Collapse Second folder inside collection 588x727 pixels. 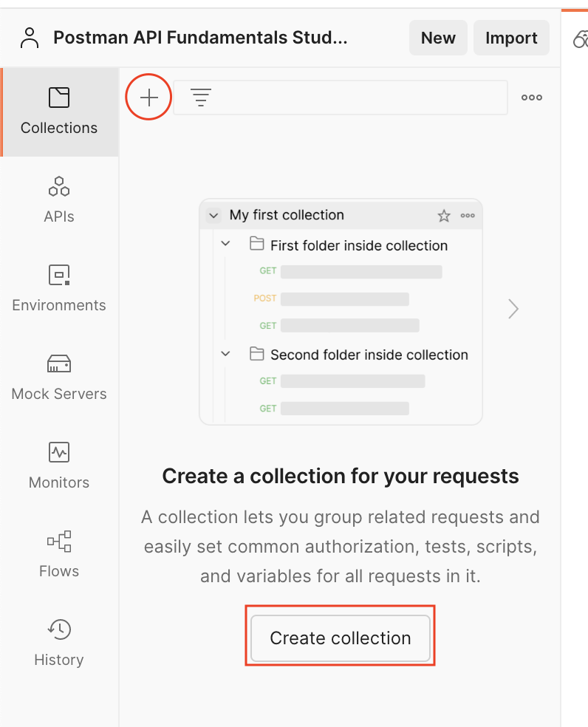coord(226,354)
